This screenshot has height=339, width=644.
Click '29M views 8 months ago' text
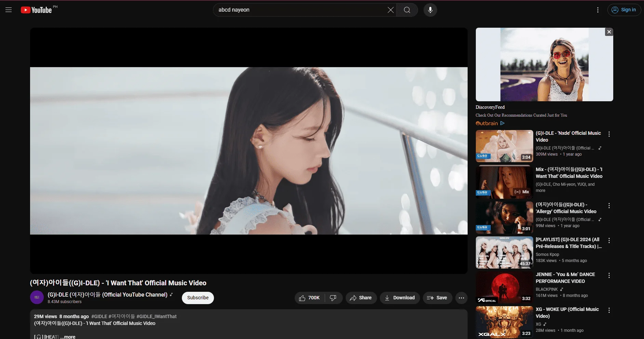point(62,316)
